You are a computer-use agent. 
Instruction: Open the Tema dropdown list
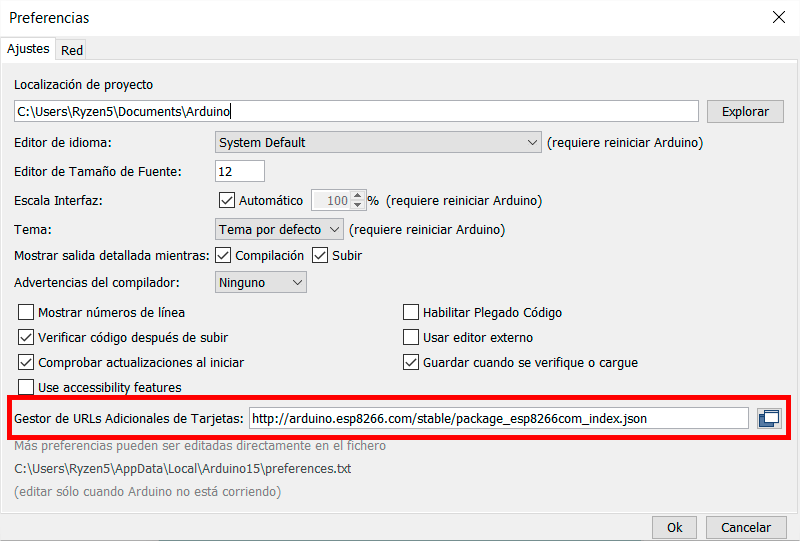tap(279, 229)
